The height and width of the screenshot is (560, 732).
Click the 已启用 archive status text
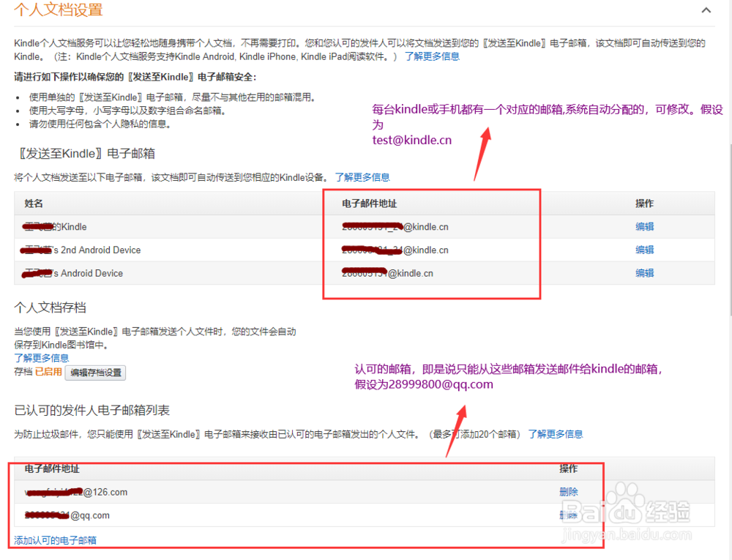(x=48, y=372)
